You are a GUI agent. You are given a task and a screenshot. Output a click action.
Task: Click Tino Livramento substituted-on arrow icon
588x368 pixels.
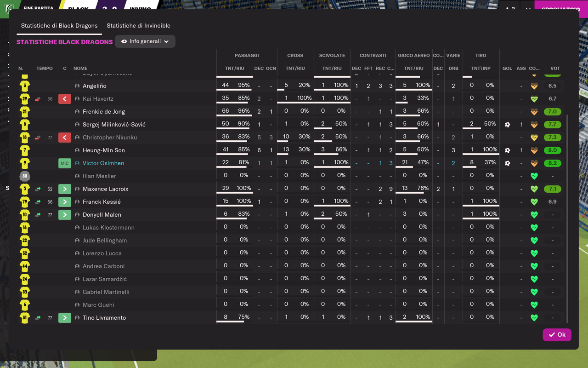(x=65, y=318)
